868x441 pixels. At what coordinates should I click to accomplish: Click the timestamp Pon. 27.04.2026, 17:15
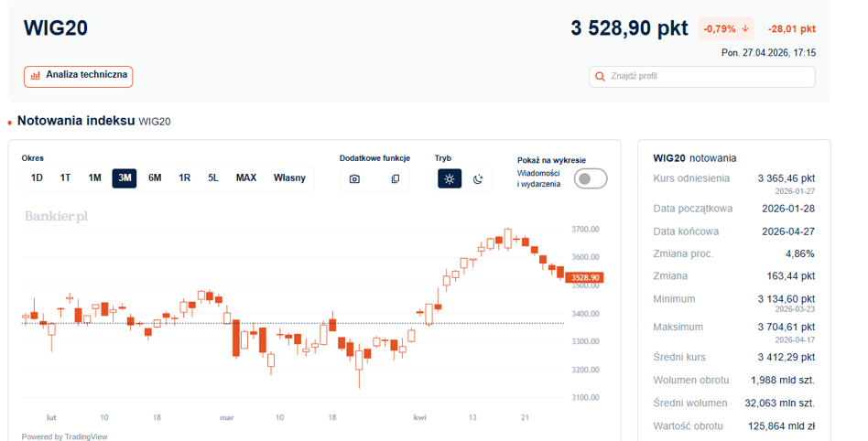coord(768,53)
